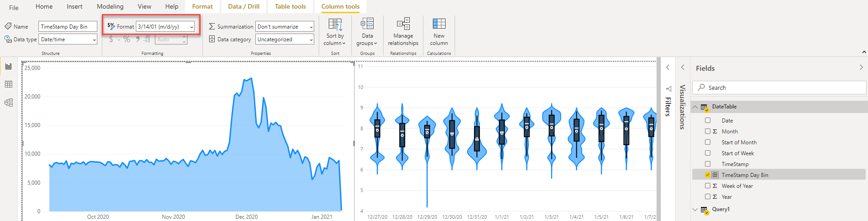
Task: Open the Format dropdown showing m/d/yy
Action: click(165, 27)
